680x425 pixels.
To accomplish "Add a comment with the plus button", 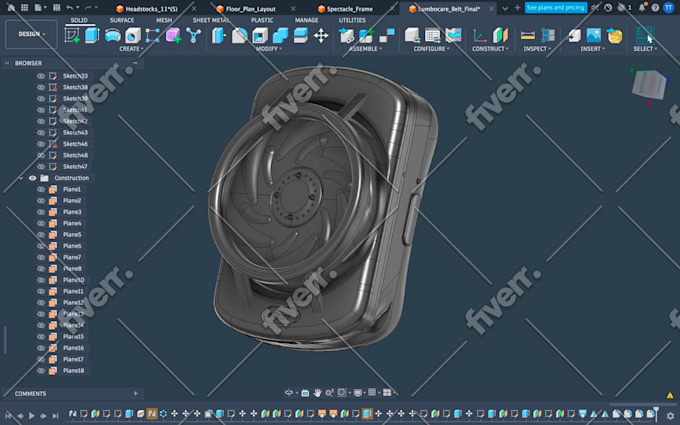I will (x=135, y=393).
